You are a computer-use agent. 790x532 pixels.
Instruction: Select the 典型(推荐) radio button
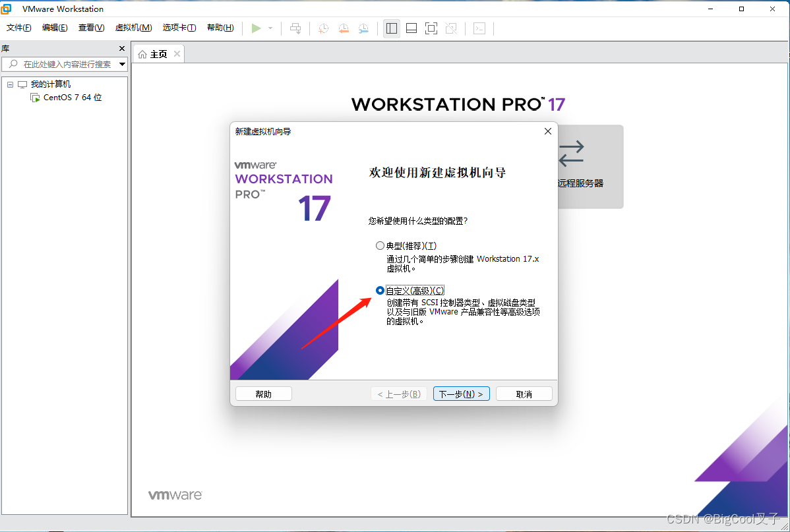pos(380,245)
